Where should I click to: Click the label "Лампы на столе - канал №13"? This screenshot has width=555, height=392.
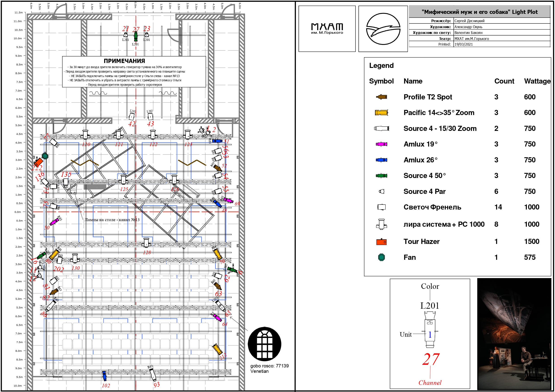112,220
